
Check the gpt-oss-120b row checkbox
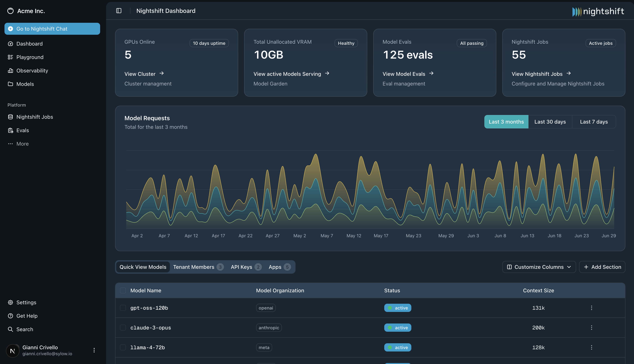pyautogui.click(x=123, y=308)
